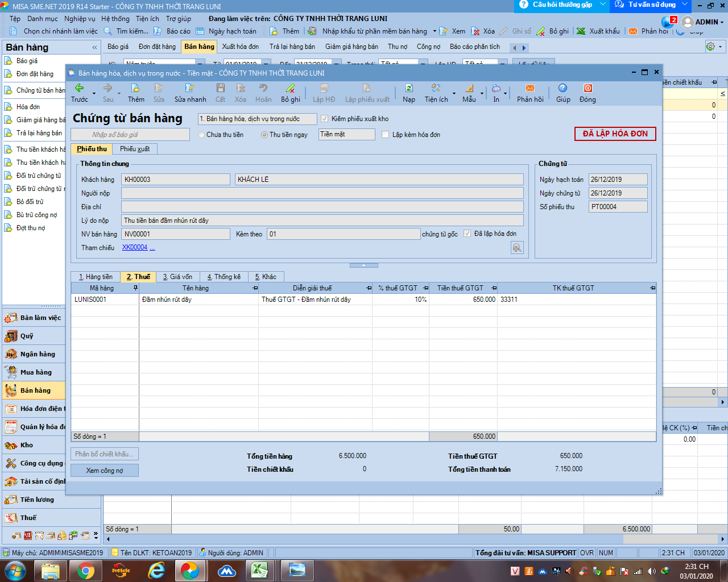Open Excel from the Windows taskbar
728x582 pixels.
(260, 570)
